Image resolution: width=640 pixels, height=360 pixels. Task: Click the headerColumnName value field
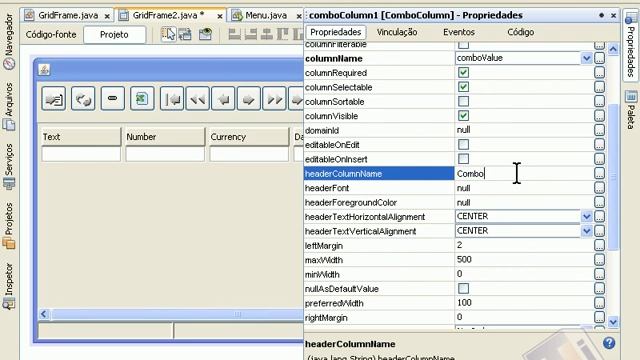click(x=524, y=173)
